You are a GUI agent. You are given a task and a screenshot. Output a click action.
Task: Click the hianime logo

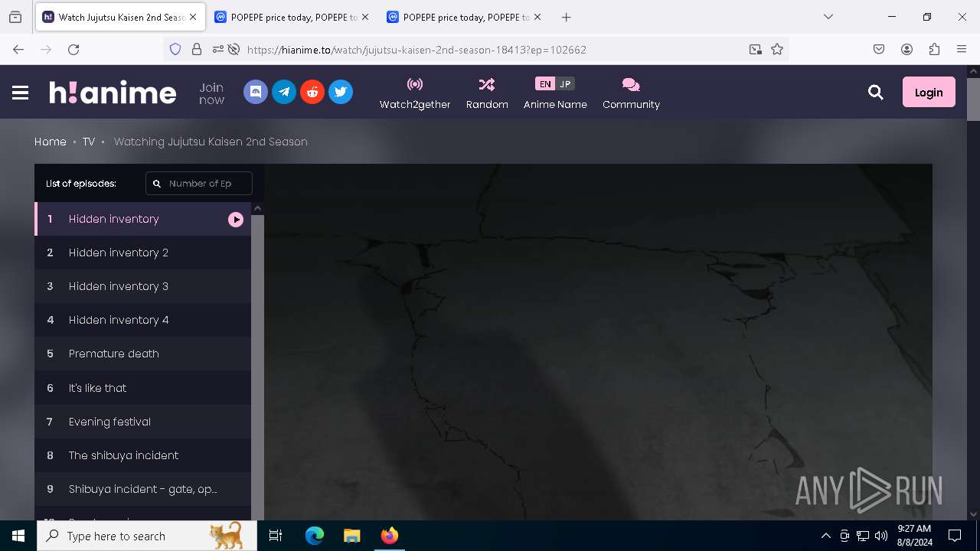(x=113, y=93)
